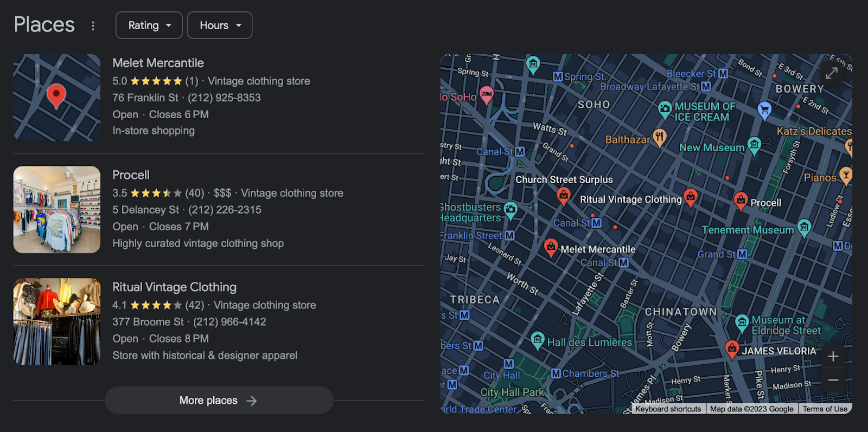Select the Melet Mercantile map pin
868x432 pixels.
click(x=551, y=247)
